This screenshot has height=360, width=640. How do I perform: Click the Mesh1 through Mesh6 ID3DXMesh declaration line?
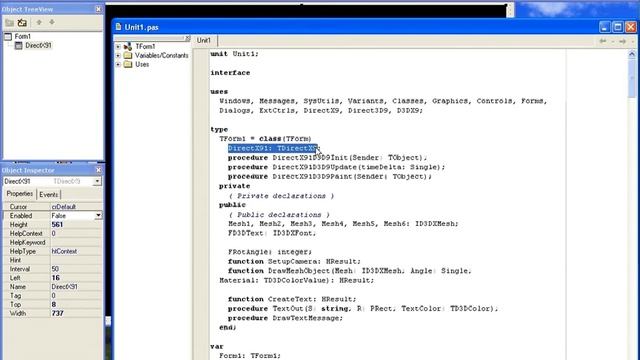coord(343,224)
